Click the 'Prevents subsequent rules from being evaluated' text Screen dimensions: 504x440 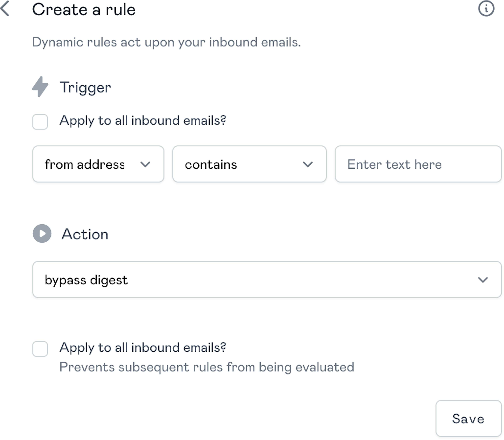point(207,367)
